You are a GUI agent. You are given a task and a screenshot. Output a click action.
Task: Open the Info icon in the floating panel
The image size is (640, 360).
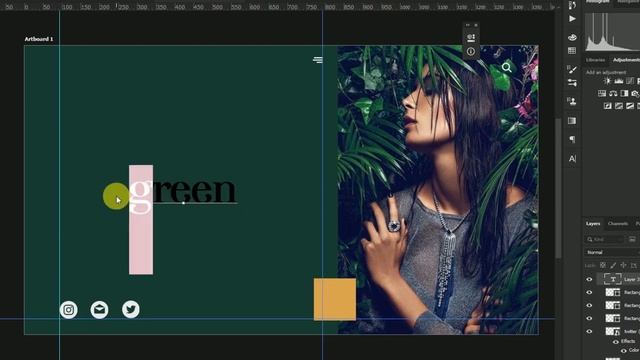click(x=471, y=51)
